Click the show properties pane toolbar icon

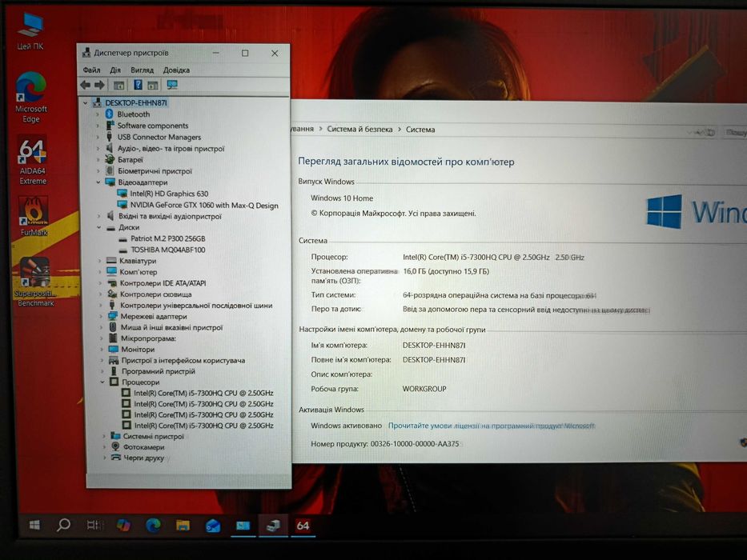point(118,86)
